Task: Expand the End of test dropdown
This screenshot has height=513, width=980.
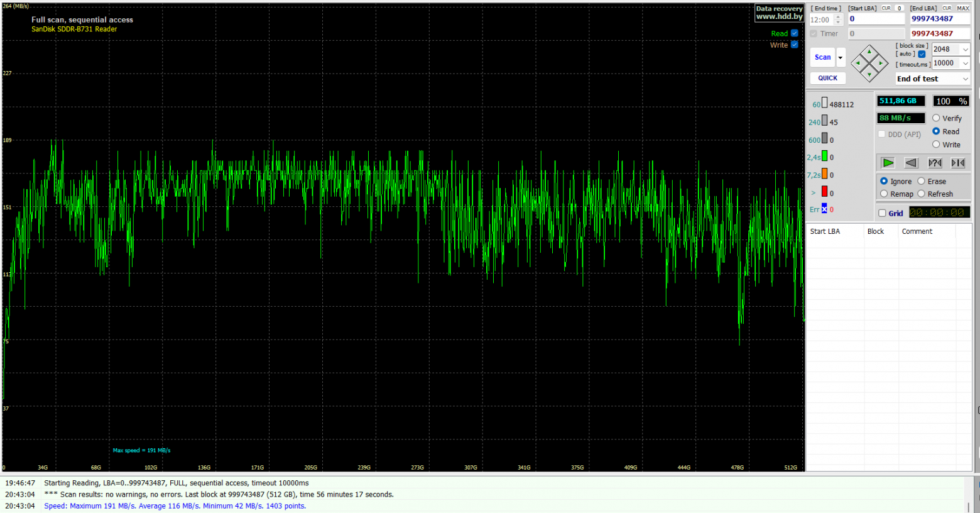Action: click(x=933, y=79)
